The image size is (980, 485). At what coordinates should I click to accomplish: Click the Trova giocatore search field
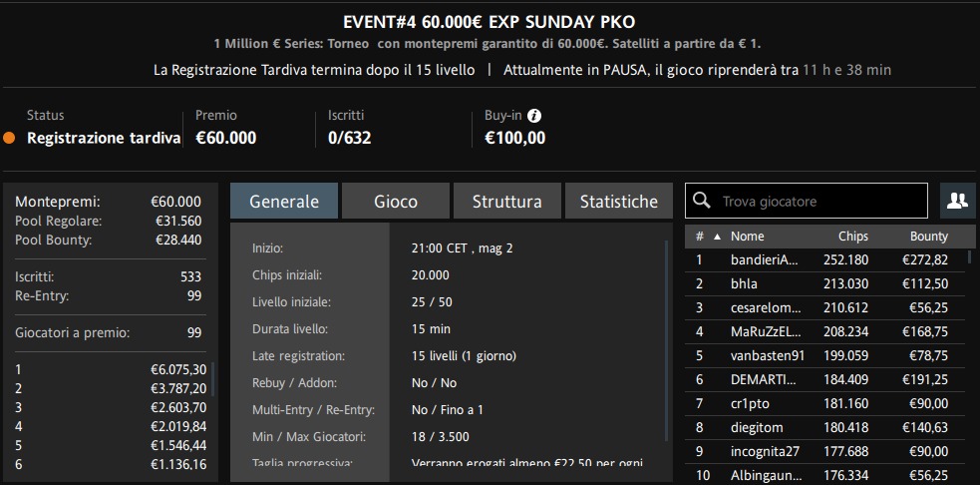807,201
